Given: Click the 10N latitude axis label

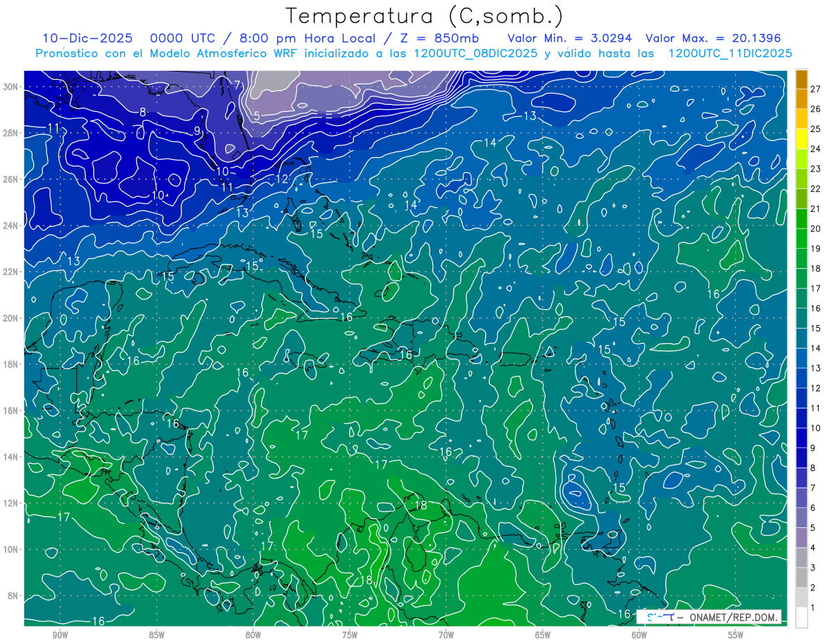Looking at the screenshot, I should pyautogui.click(x=12, y=550).
